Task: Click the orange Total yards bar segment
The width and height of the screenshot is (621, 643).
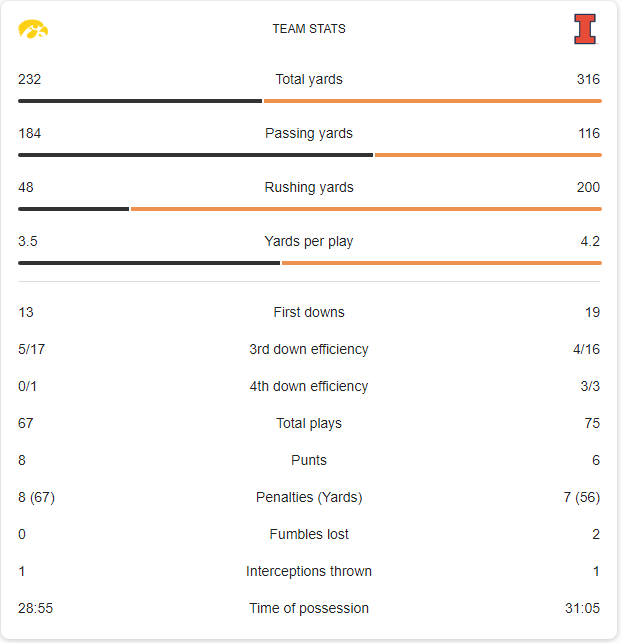Action: tap(432, 101)
